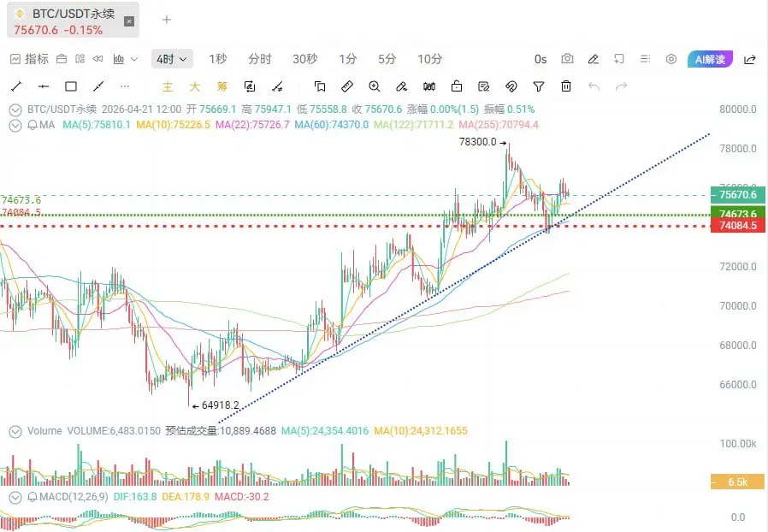Image resolution: width=768 pixels, height=532 pixels.
Task: Toggle the 大 large orders overlay
Action: pos(194,86)
